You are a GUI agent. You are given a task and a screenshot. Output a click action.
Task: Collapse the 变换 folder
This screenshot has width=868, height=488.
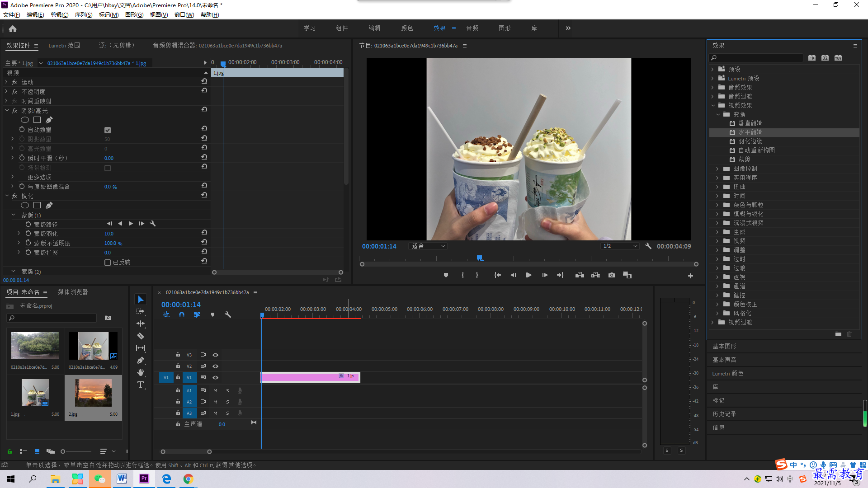(718, 114)
